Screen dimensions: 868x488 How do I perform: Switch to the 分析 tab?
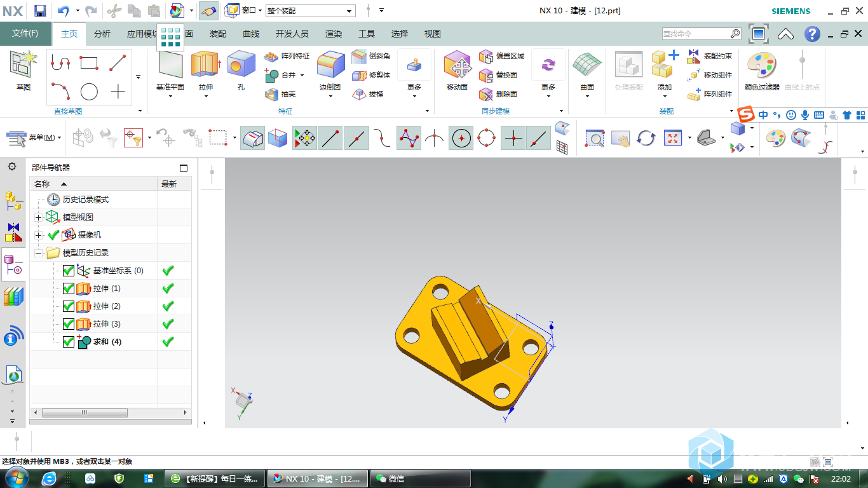(102, 34)
